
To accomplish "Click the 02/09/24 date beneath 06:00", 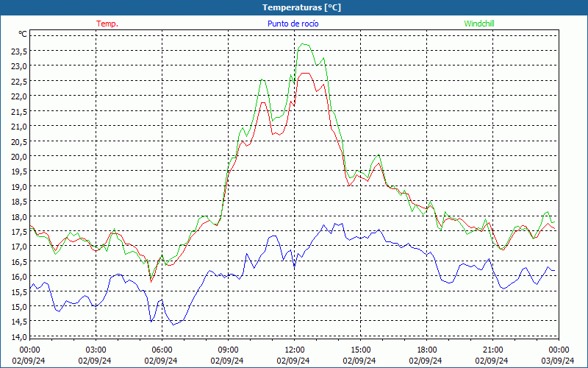I will pyautogui.click(x=161, y=361).
